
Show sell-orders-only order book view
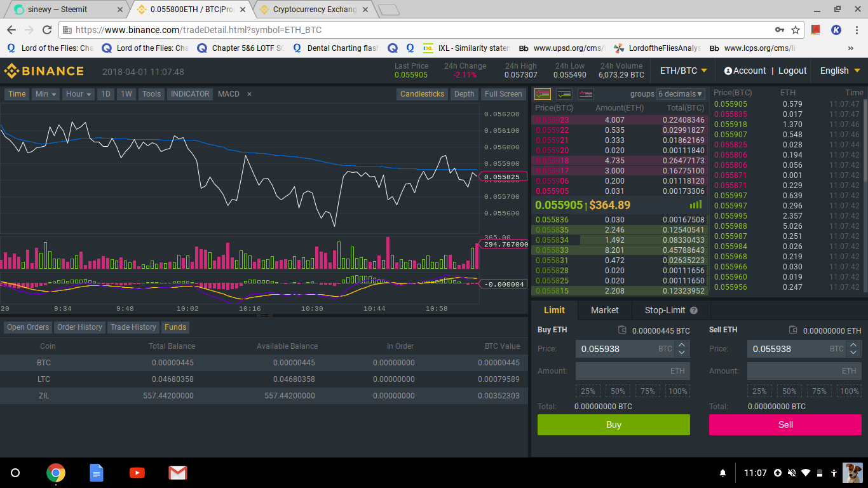click(x=586, y=94)
